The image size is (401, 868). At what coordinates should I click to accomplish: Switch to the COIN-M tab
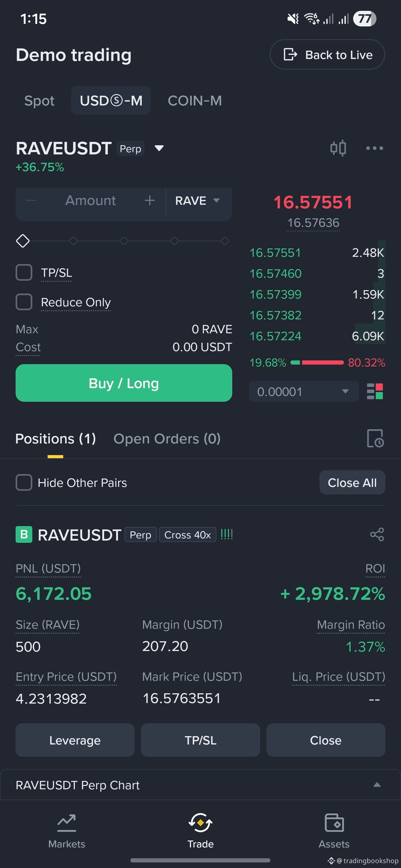195,100
